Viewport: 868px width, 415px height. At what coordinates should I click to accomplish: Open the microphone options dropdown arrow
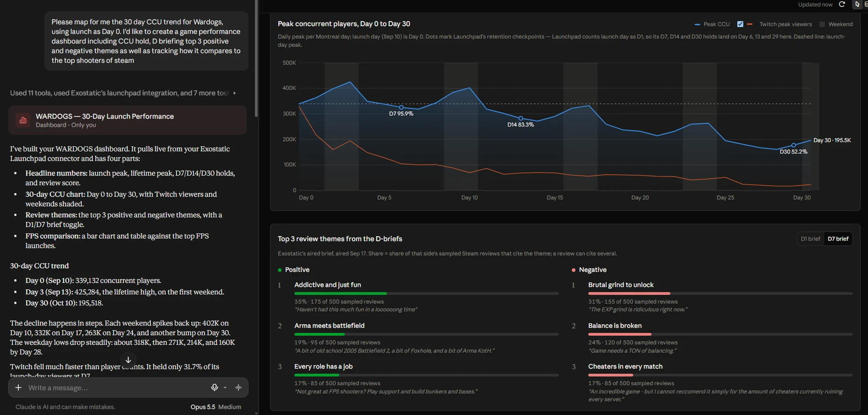tap(225, 387)
